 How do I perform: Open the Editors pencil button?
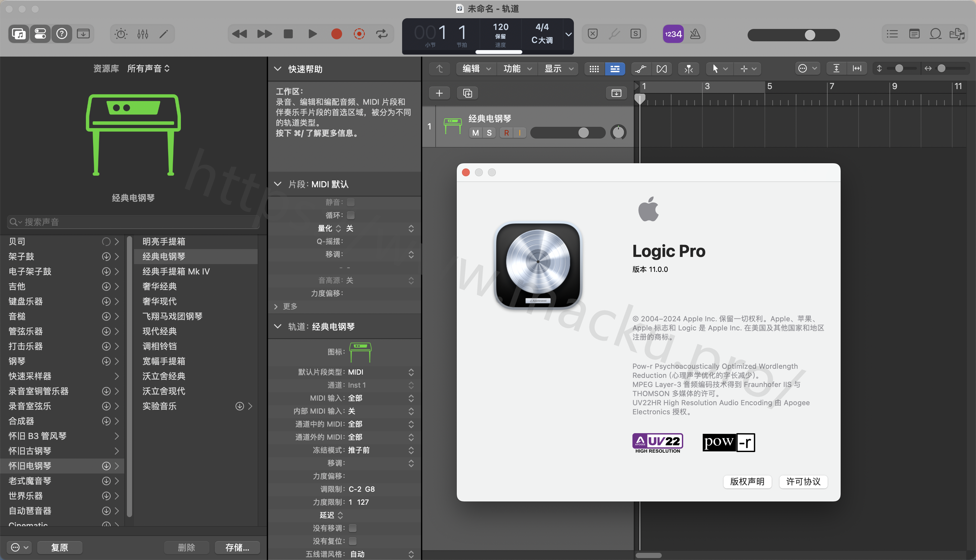[x=164, y=34]
